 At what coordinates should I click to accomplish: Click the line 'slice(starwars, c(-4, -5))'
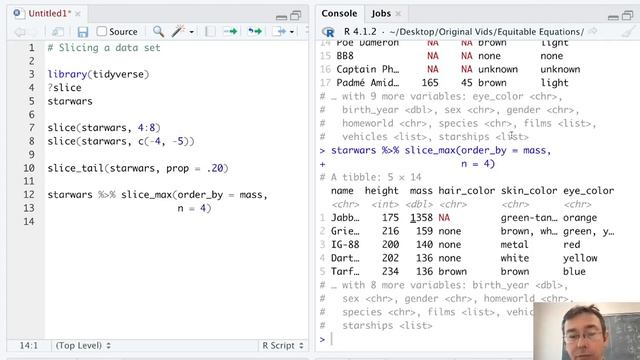[121, 141]
